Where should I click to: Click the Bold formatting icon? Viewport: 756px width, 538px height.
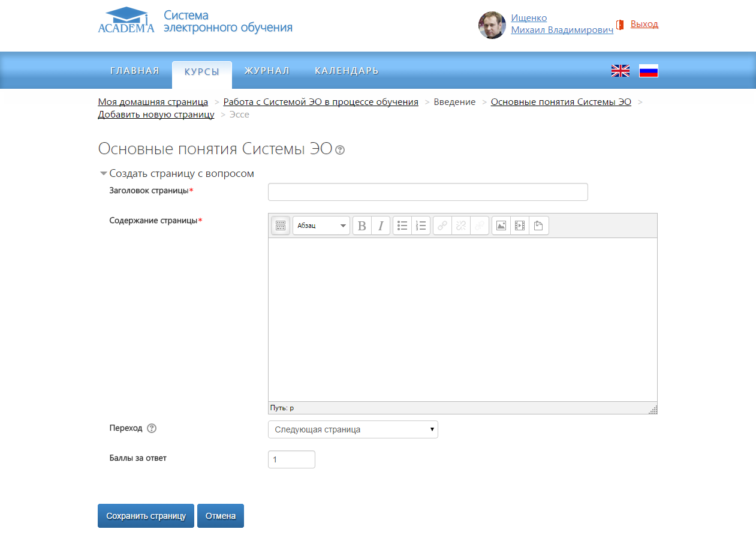coord(362,226)
